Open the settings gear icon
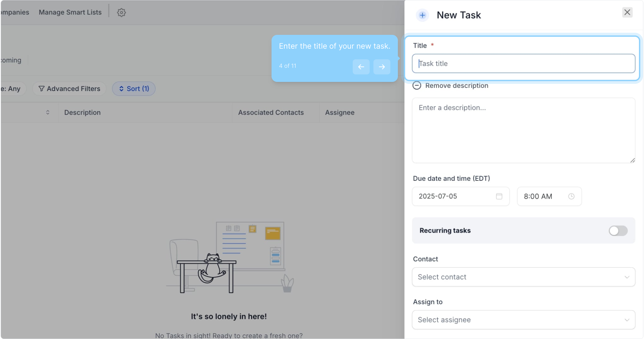Viewport: 644px width, 339px height. 121,13
